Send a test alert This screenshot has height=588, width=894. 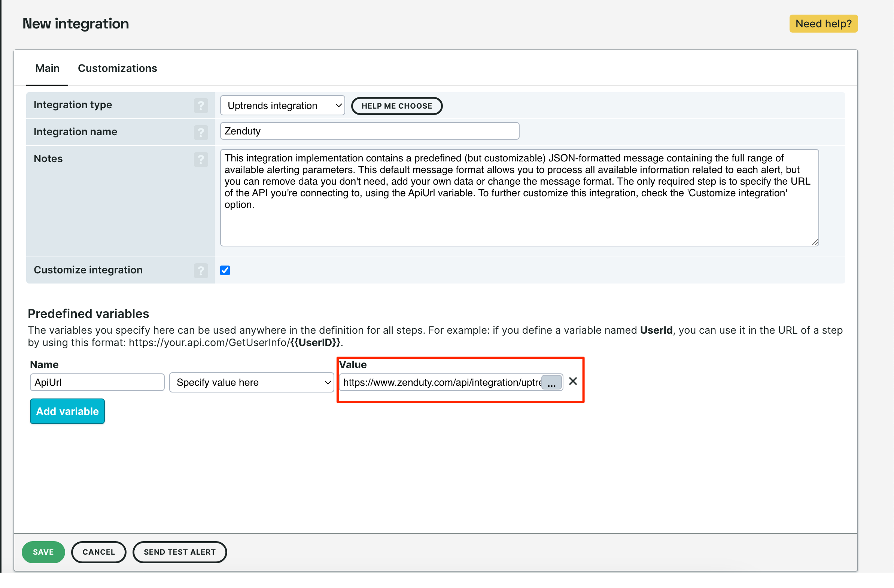point(180,552)
